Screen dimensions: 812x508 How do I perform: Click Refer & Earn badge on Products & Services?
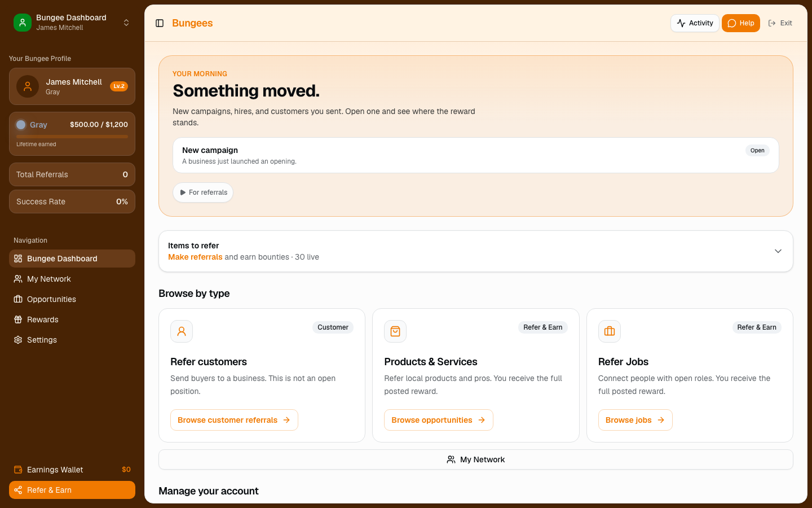542,327
